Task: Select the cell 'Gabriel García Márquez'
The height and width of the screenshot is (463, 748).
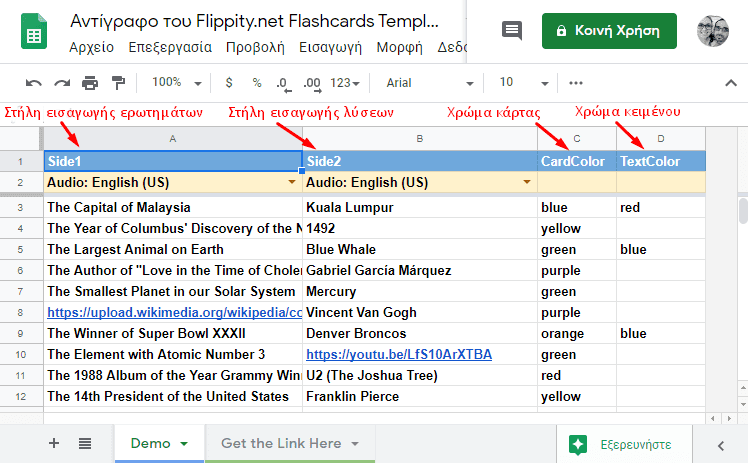Action: click(420, 270)
